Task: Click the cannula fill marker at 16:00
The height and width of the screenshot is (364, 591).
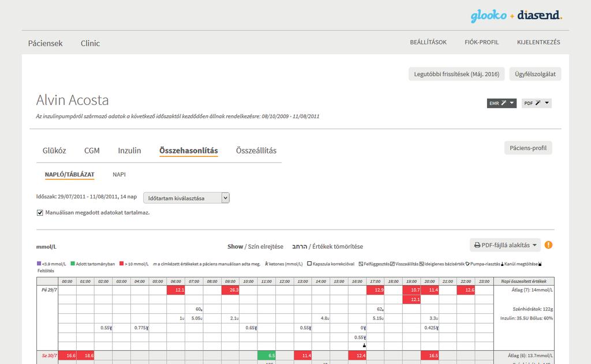Action: 364,345
